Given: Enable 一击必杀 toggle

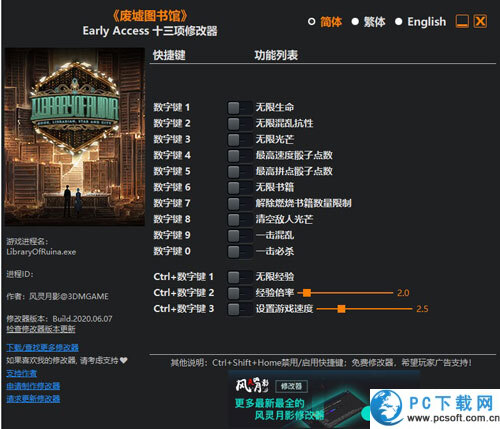Looking at the screenshot, I should coord(239,251).
